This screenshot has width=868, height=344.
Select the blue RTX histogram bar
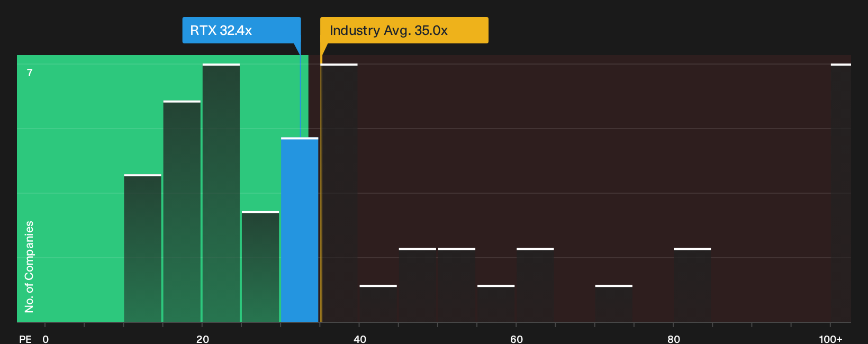click(x=300, y=230)
